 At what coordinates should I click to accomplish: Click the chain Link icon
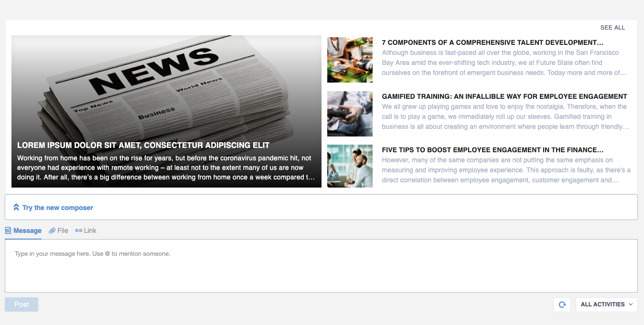click(x=79, y=231)
